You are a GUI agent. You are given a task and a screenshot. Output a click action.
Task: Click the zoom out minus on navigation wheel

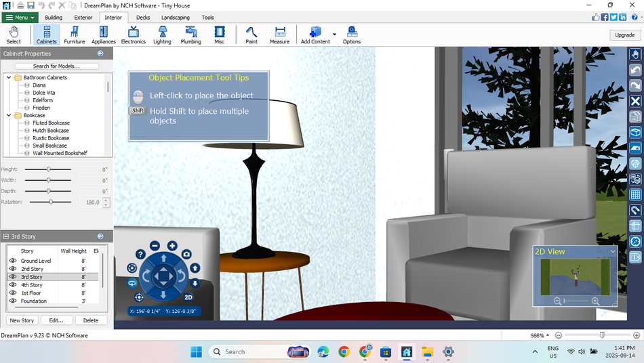click(x=155, y=246)
